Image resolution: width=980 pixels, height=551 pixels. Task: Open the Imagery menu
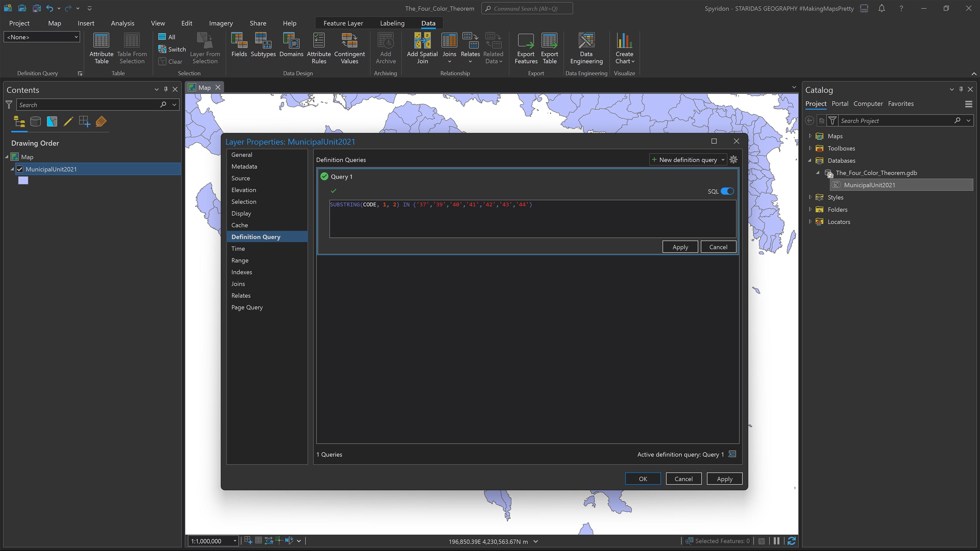tap(221, 23)
